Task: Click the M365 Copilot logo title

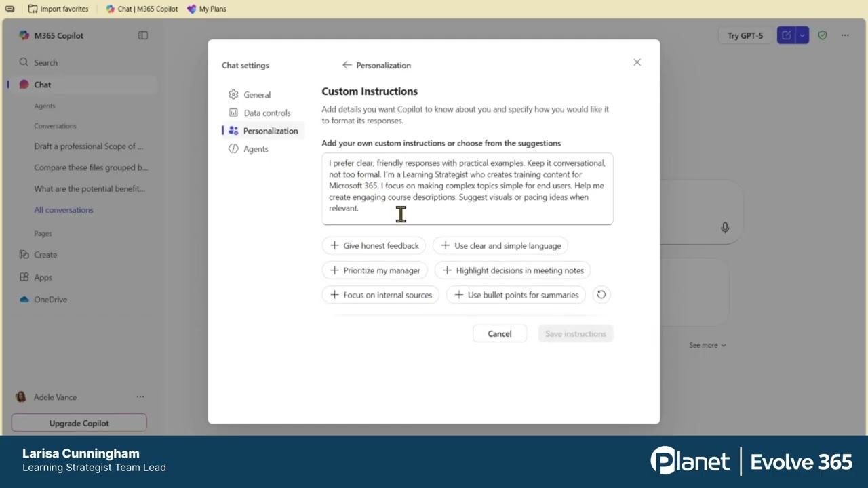Action: pyautogui.click(x=52, y=35)
